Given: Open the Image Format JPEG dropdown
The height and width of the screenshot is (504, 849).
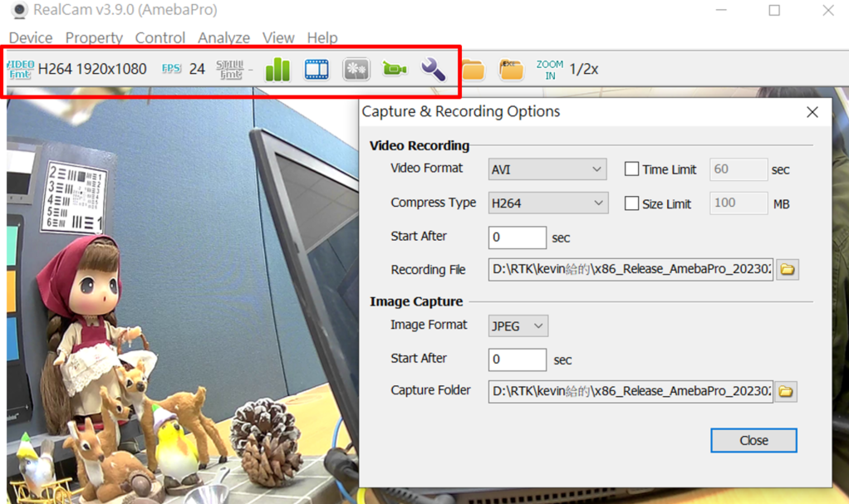Looking at the screenshot, I should point(518,326).
